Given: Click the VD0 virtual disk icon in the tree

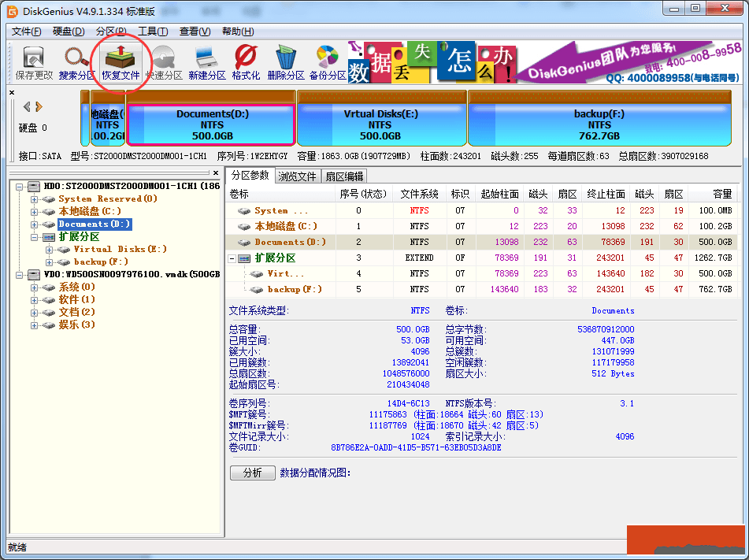Looking at the screenshot, I should pos(34,274).
